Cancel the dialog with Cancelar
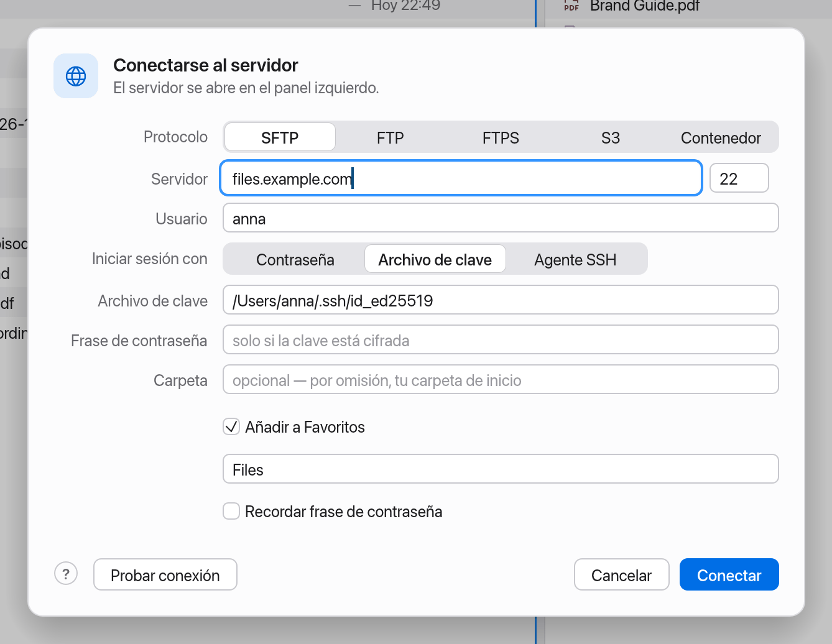832x644 pixels. [621, 574]
